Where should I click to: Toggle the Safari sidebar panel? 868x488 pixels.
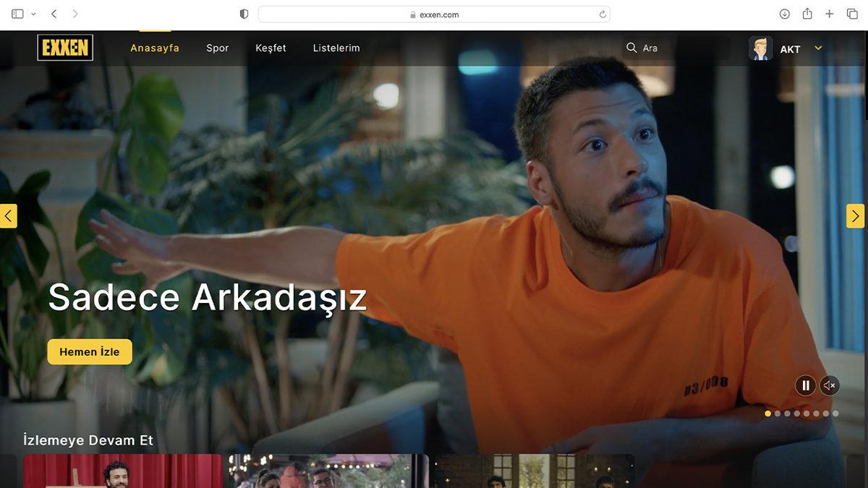coord(17,13)
